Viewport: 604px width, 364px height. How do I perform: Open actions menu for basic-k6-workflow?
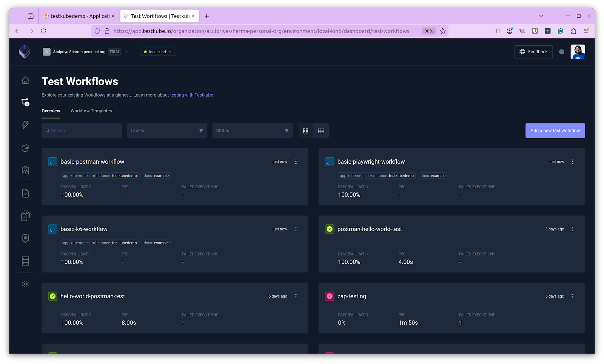pyautogui.click(x=296, y=229)
